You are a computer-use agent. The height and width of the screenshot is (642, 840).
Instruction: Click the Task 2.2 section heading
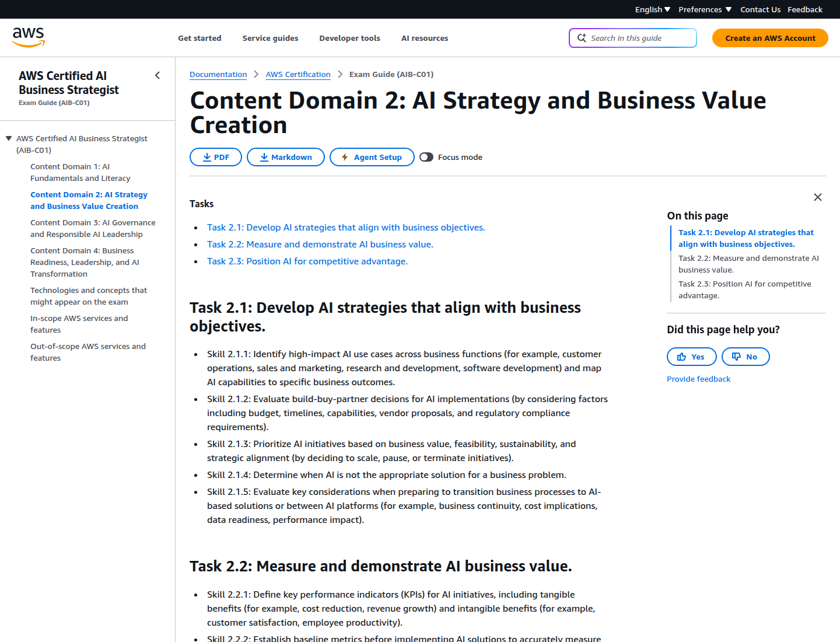pyautogui.click(x=381, y=566)
